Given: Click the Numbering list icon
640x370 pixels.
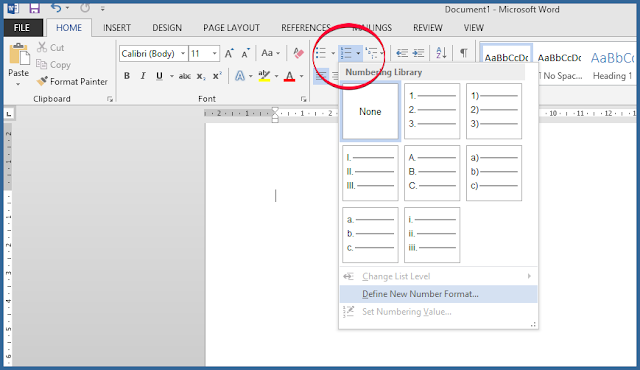Looking at the screenshot, I should click(347, 53).
